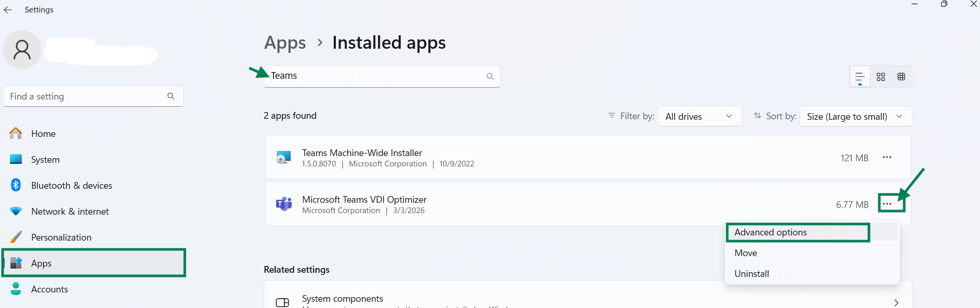Open more options for Teams Machine-Wide Installer
The height and width of the screenshot is (308, 980).
pos(887,158)
